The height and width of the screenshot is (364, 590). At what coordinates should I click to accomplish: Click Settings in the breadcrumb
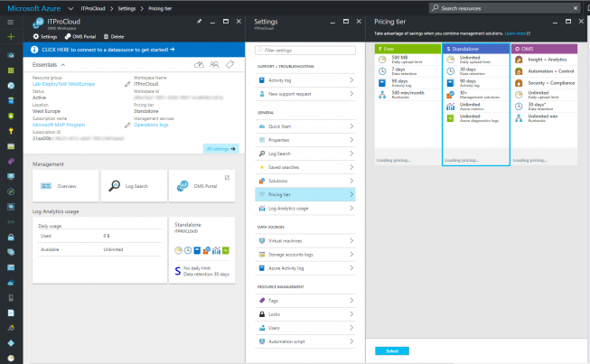(x=126, y=8)
